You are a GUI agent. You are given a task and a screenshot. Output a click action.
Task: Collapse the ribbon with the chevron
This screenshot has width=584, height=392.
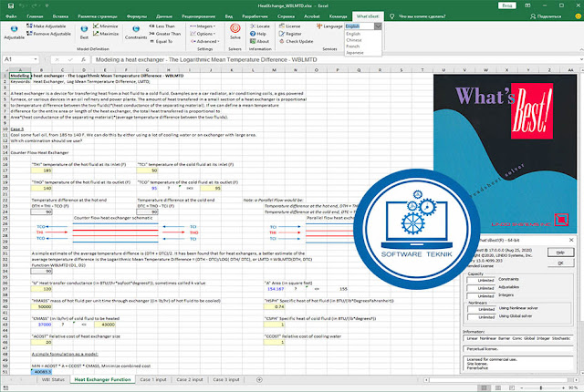click(581, 49)
